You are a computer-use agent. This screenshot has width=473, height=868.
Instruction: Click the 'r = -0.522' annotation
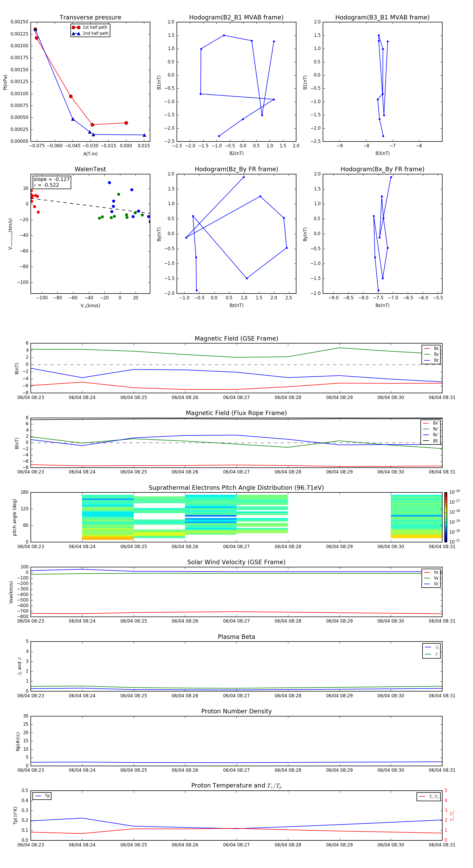pyautogui.click(x=47, y=185)
